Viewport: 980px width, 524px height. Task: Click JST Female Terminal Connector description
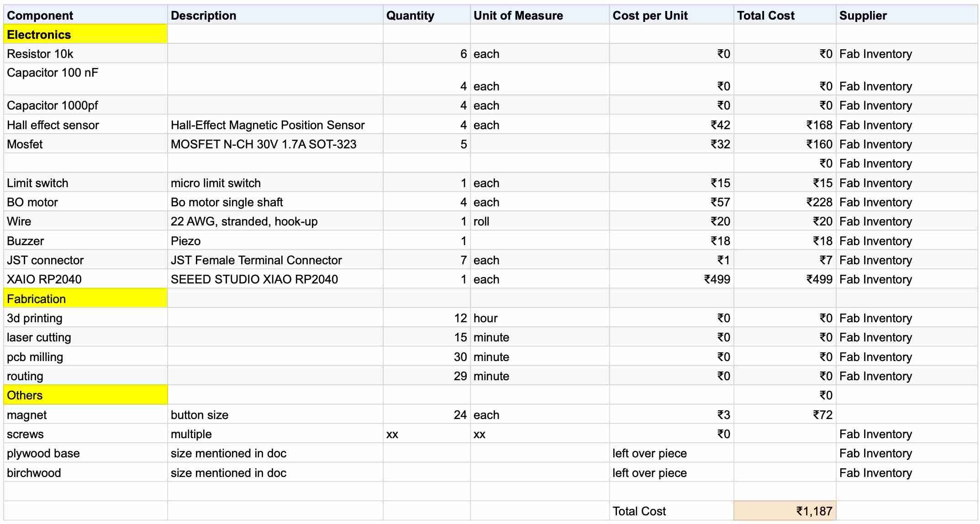[x=275, y=260]
